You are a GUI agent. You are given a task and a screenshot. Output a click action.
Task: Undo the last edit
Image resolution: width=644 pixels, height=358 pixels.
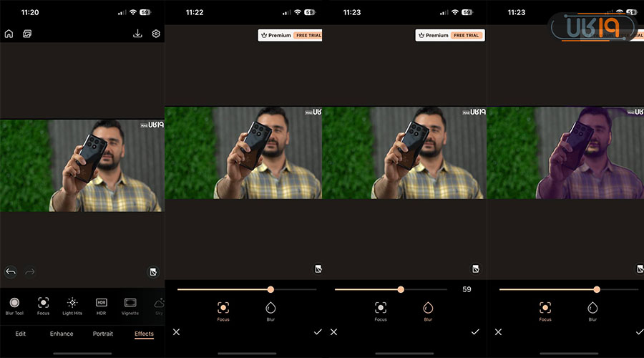(x=11, y=271)
